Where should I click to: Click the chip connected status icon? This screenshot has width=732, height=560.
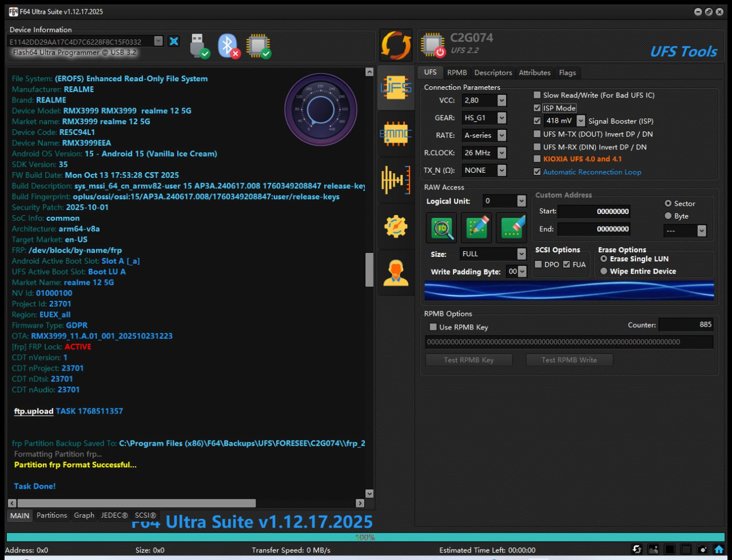(258, 46)
